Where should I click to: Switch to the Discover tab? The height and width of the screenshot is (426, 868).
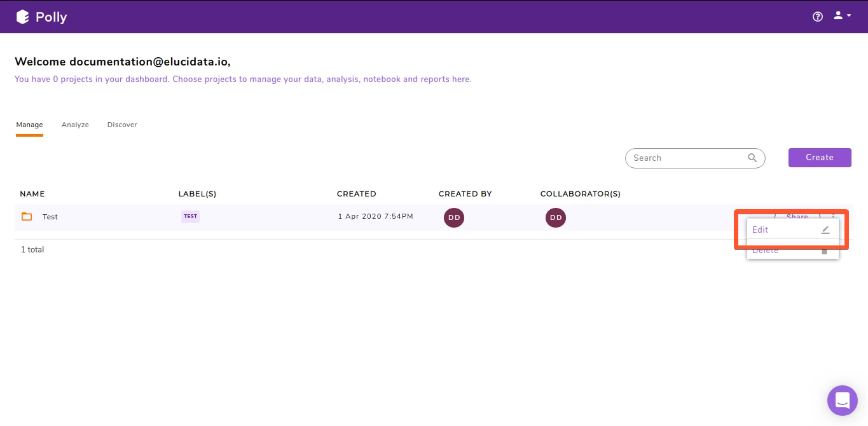[121, 124]
